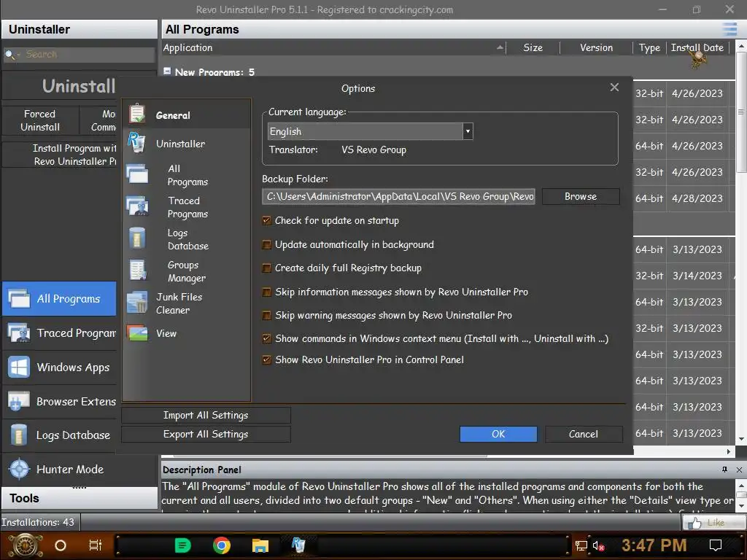
Task: Toggle Skip information messages checkbox
Action: 267,292
